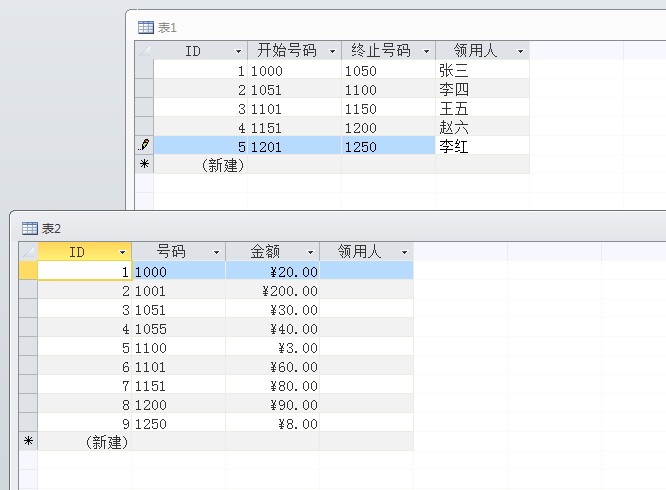Screen dimensions: 666x490
Task: Click the ¥80.00 金额 cell
Action: [x=272, y=385]
